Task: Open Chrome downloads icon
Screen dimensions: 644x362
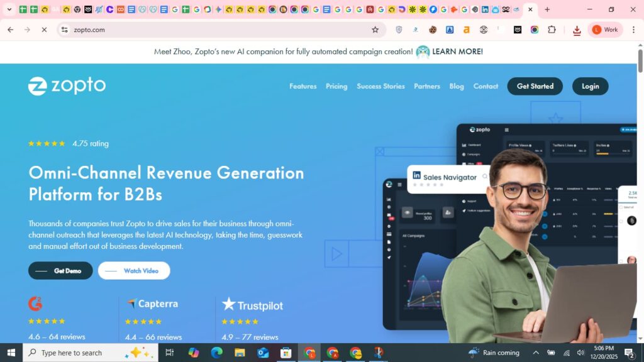Action: pyautogui.click(x=577, y=30)
